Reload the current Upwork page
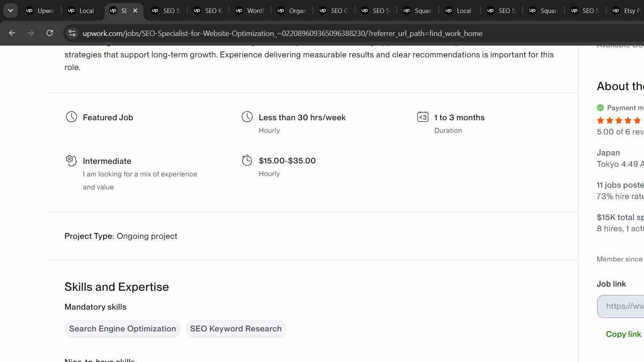Viewport: 644px width, 362px height. 49,33
